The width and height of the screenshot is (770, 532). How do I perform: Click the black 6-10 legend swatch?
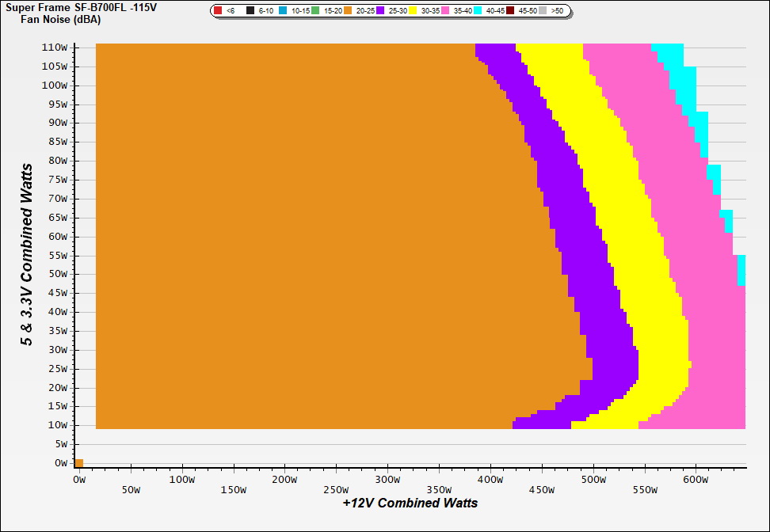coord(251,11)
